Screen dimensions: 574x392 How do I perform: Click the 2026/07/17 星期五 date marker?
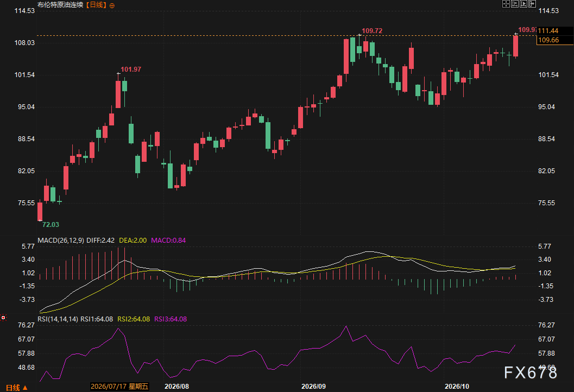pos(119,387)
